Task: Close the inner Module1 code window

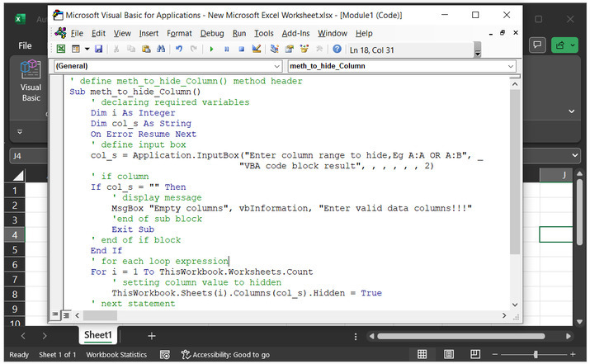Action: point(516,33)
